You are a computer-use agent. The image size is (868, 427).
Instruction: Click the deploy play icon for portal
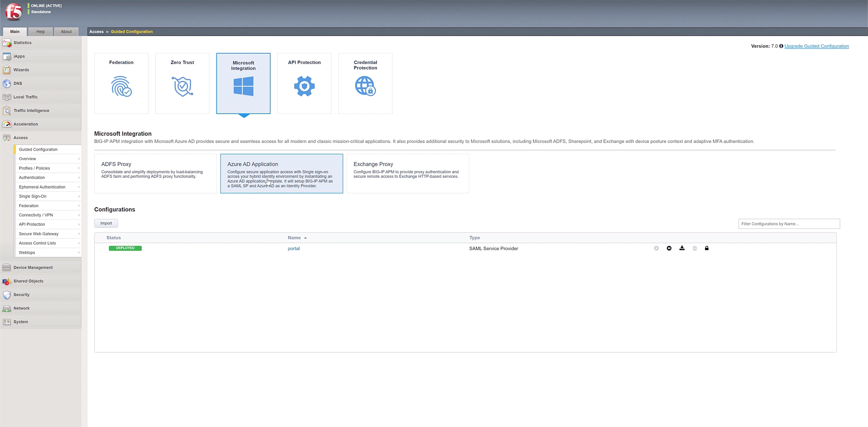(x=656, y=248)
